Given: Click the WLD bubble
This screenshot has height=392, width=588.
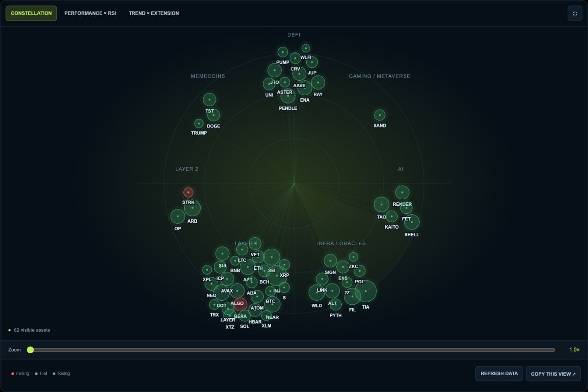Looking at the screenshot, I should click(316, 292).
